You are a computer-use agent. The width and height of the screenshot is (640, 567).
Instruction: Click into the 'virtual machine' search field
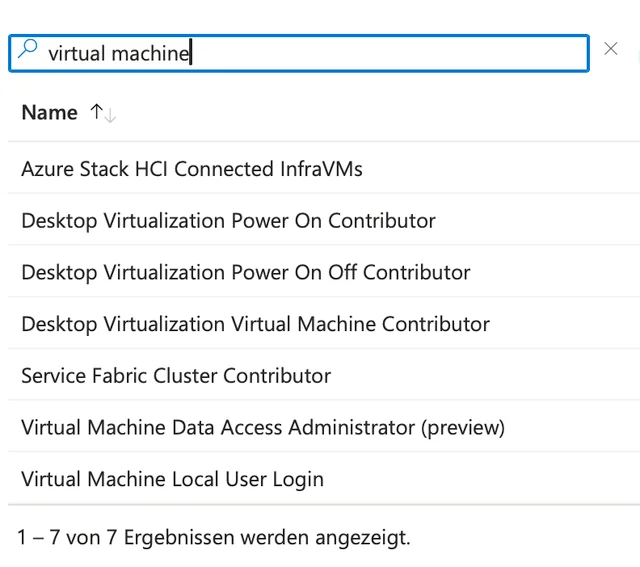tap(300, 53)
